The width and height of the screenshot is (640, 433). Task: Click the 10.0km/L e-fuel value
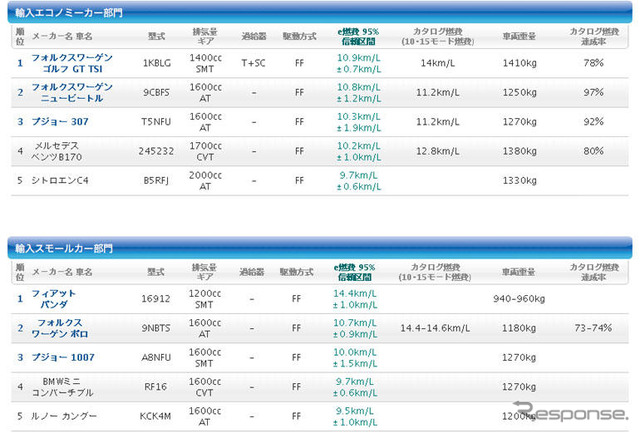[355, 352]
